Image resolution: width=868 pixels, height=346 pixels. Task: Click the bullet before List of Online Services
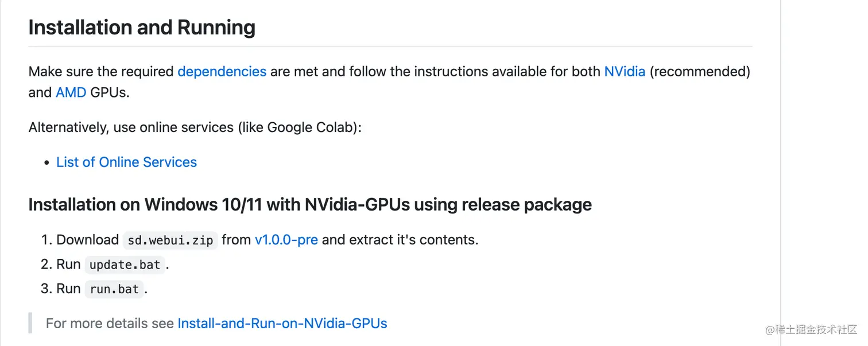(x=47, y=163)
